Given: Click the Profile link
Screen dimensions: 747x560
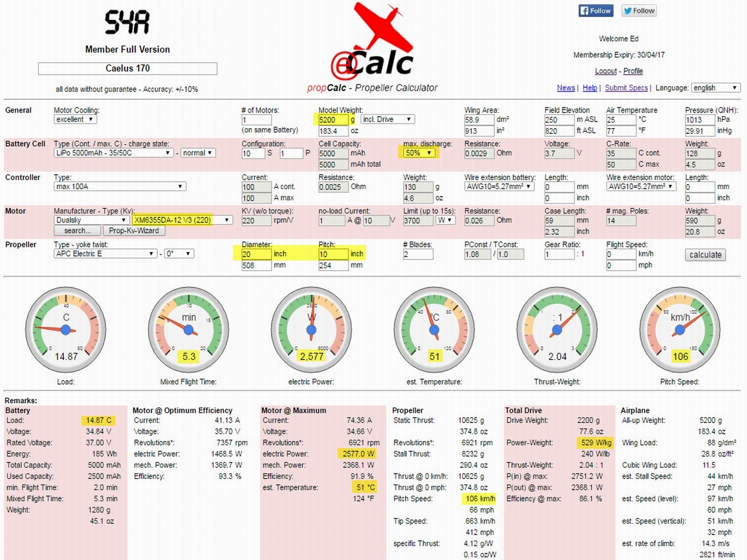Looking at the screenshot, I should point(633,71).
